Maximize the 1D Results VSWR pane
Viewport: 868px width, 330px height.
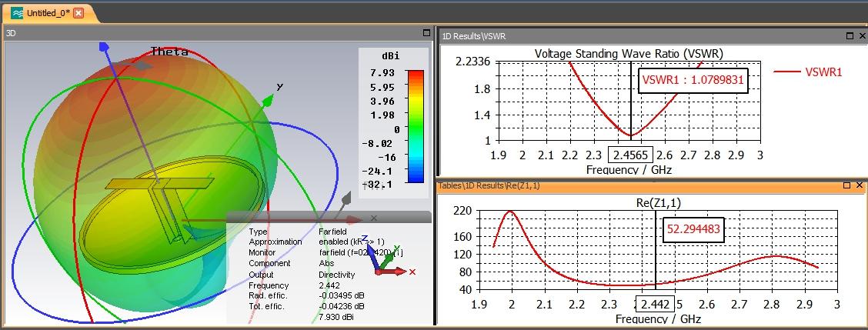point(850,36)
